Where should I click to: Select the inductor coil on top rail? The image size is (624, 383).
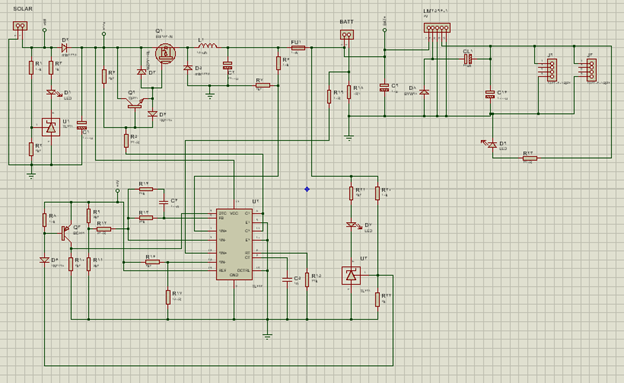click(x=207, y=45)
